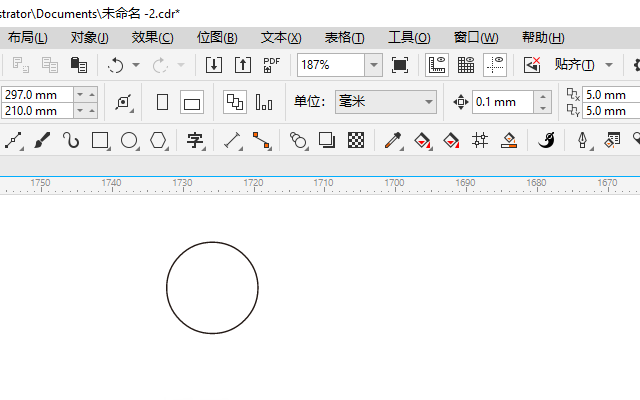Open the 毫米 units dropdown

(x=386, y=102)
